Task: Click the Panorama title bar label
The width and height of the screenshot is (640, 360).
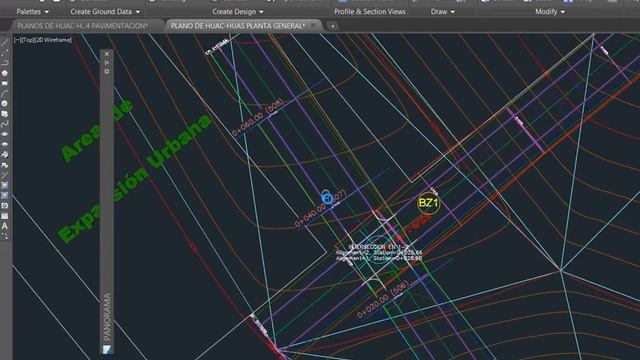Action: point(107,316)
